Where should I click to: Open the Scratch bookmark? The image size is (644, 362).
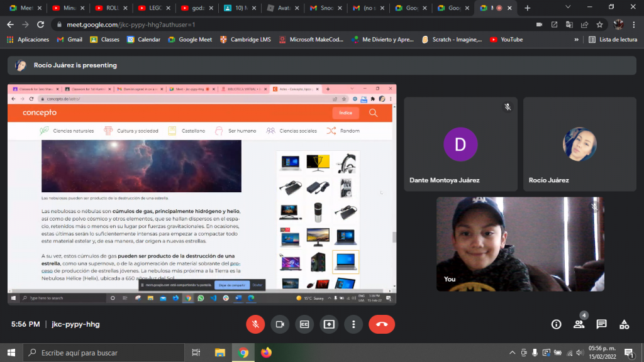[452, 39]
